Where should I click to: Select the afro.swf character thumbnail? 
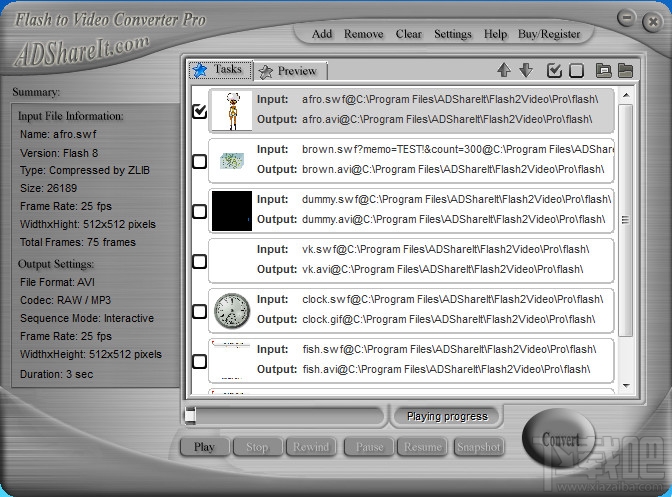click(x=232, y=111)
